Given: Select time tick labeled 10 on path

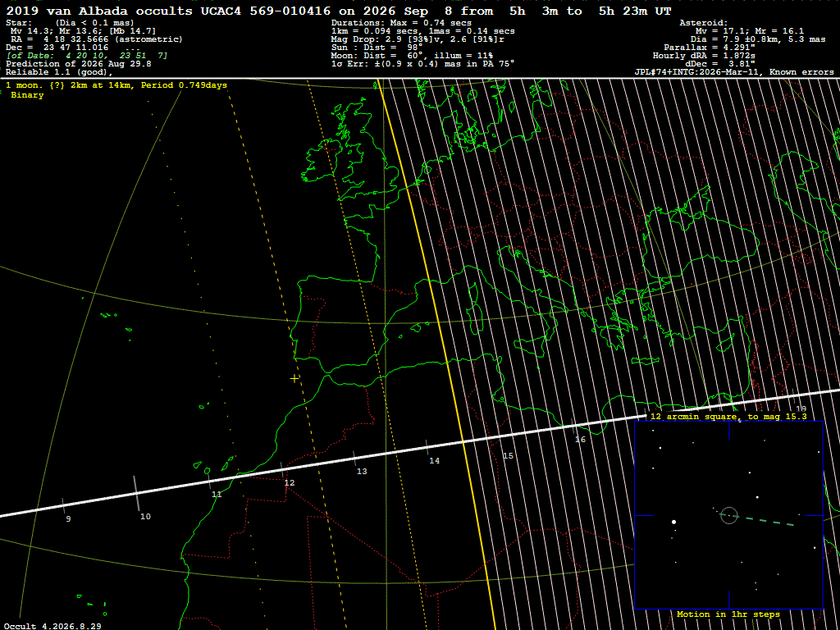Looking at the screenshot, I should pos(145,517).
